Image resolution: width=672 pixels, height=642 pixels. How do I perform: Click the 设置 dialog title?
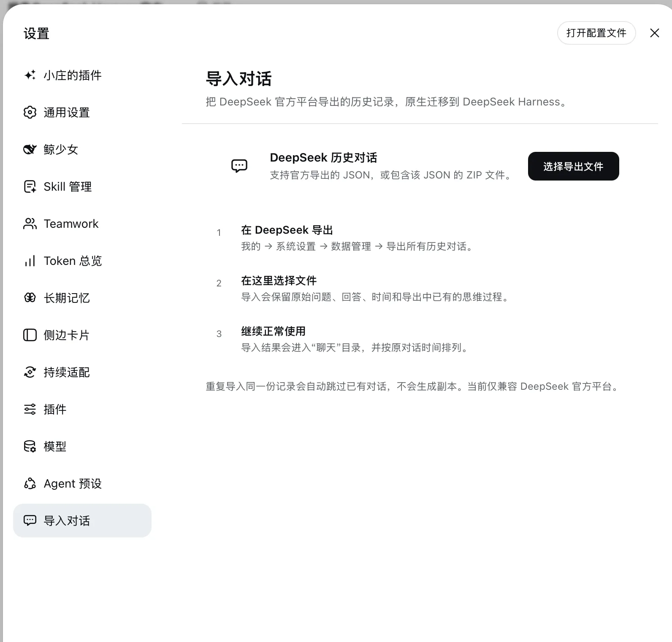pos(36,34)
